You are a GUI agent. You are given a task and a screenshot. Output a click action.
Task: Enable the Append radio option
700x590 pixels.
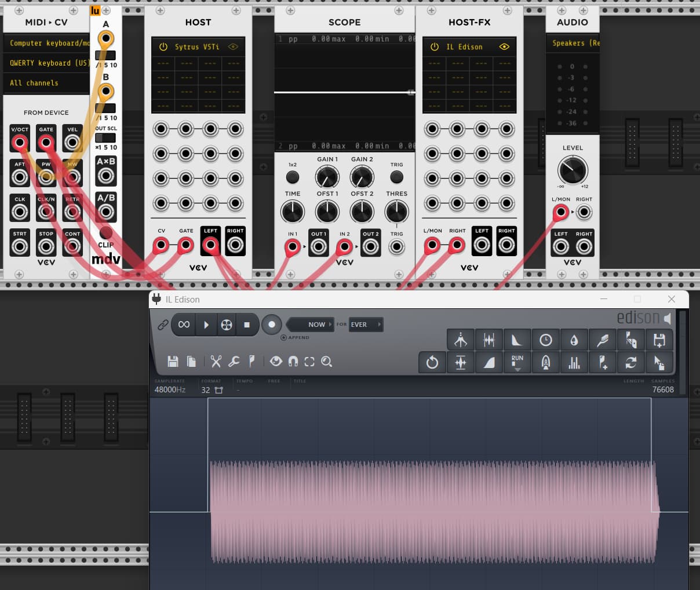[283, 337]
